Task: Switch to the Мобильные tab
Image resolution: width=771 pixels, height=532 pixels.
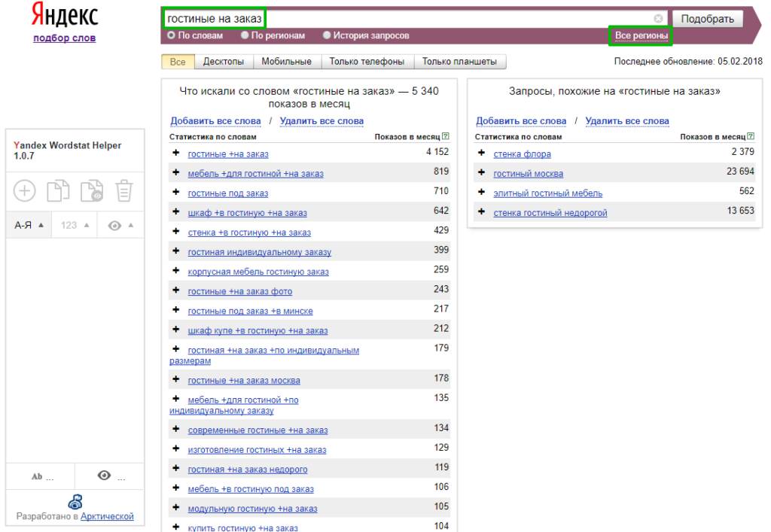Action: point(287,62)
